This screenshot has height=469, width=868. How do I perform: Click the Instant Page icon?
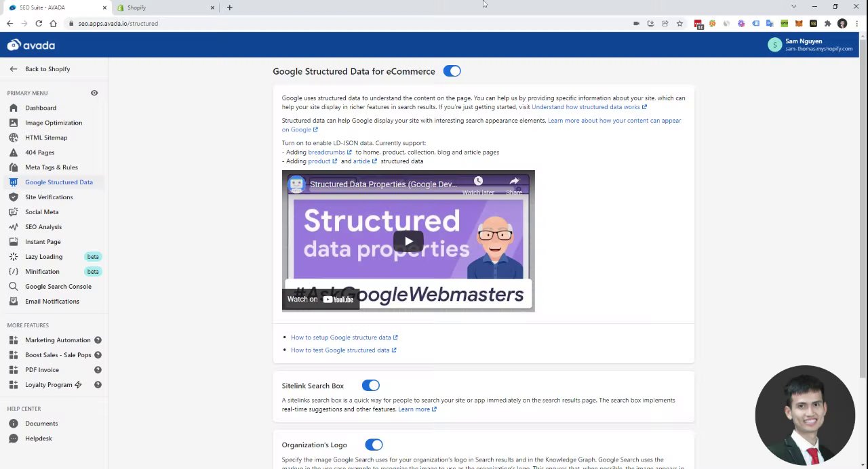(x=14, y=242)
